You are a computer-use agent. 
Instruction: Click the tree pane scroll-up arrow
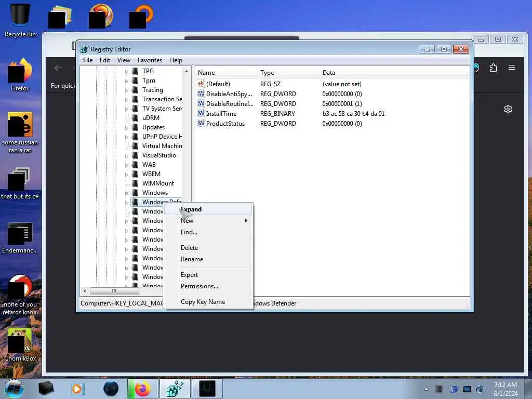187,71
